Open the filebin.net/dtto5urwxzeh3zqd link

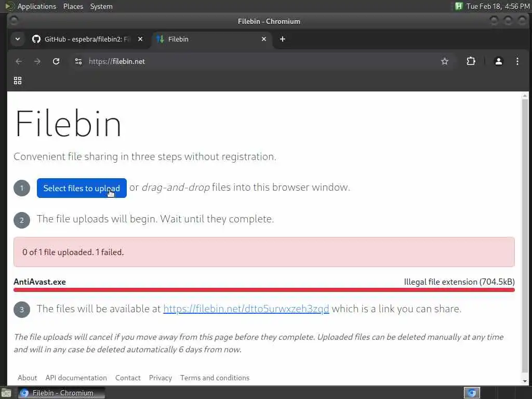click(x=246, y=309)
